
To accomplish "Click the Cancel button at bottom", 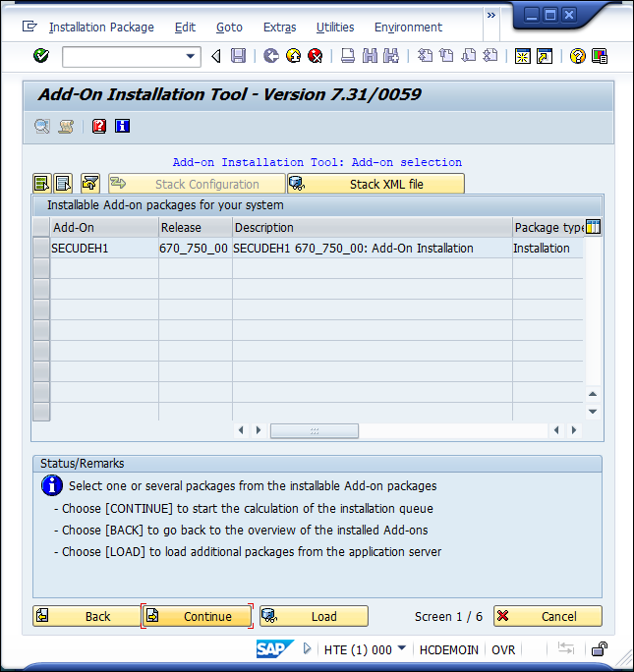I will [x=548, y=616].
